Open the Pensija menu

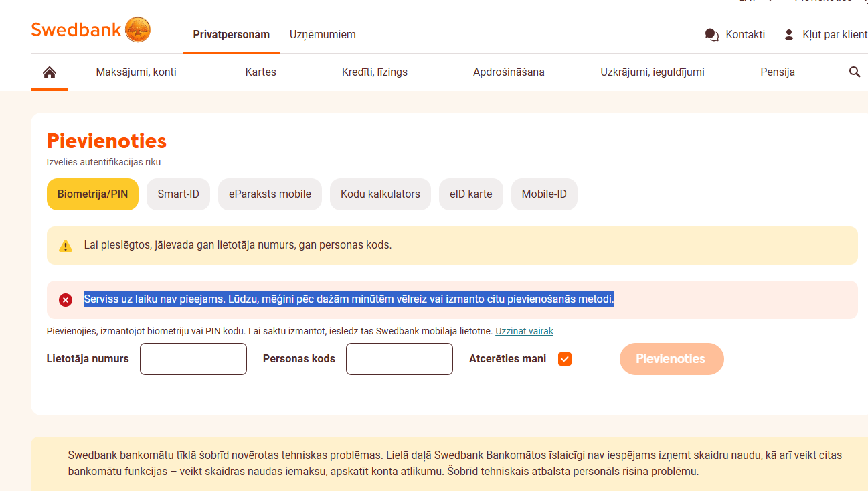(x=778, y=72)
